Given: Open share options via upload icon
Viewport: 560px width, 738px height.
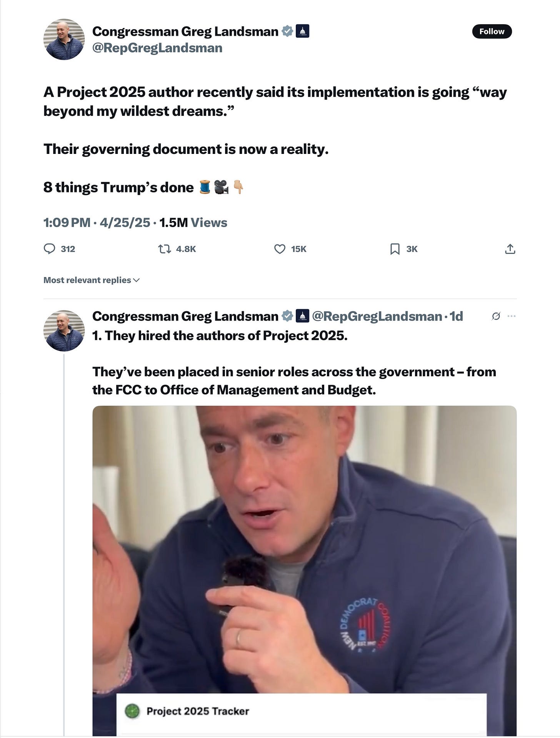Looking at the screenshot, I should 510,249.
